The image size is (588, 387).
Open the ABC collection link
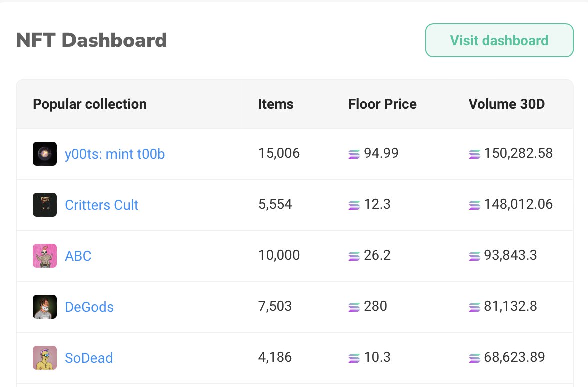coord(78,256)
